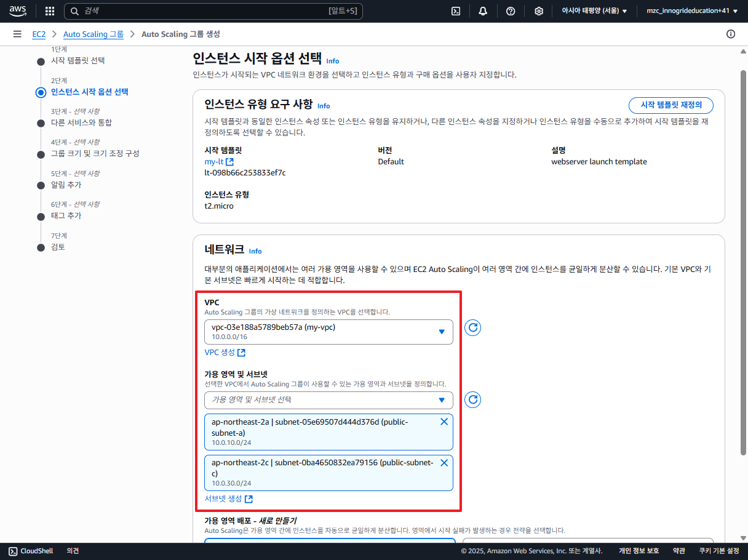This screenshot has width=748, height=560.
Task: Click the t2.micro instance type value
Action: pyautogui.click(x=219, y=206)
